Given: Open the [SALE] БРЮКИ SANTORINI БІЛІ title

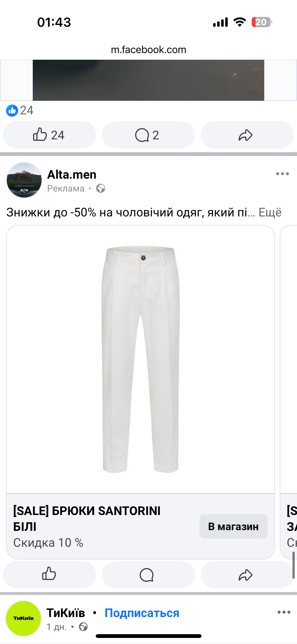Looking at the screenshot, I should [87, 519].
